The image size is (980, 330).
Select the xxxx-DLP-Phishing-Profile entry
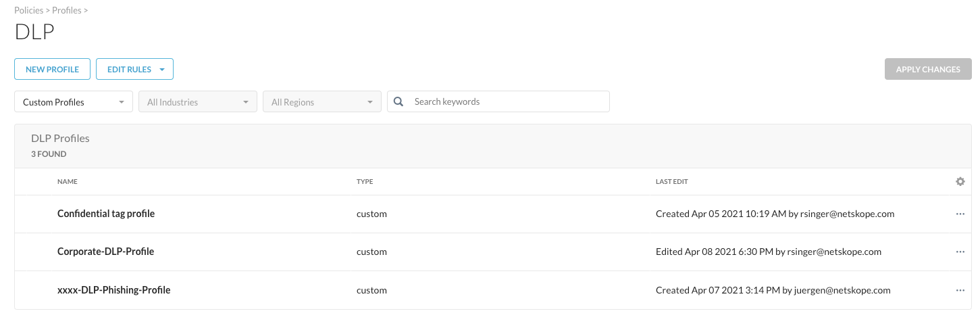click(x=113, y=290)
